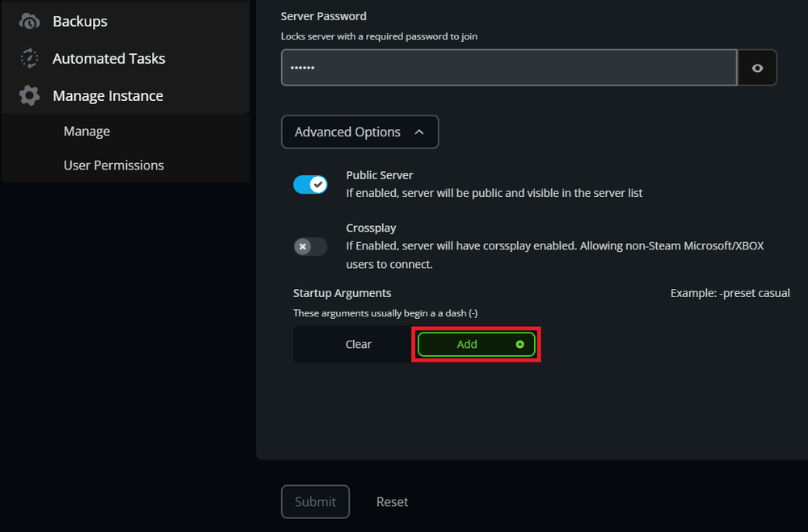Disable the Public Server toggle
This screenshot has height=532, width=808.
point(310,184)
